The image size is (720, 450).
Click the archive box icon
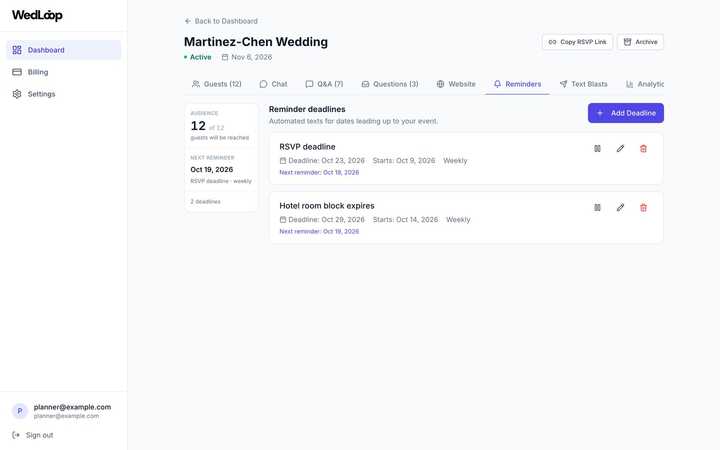click(x=627, y=42)
